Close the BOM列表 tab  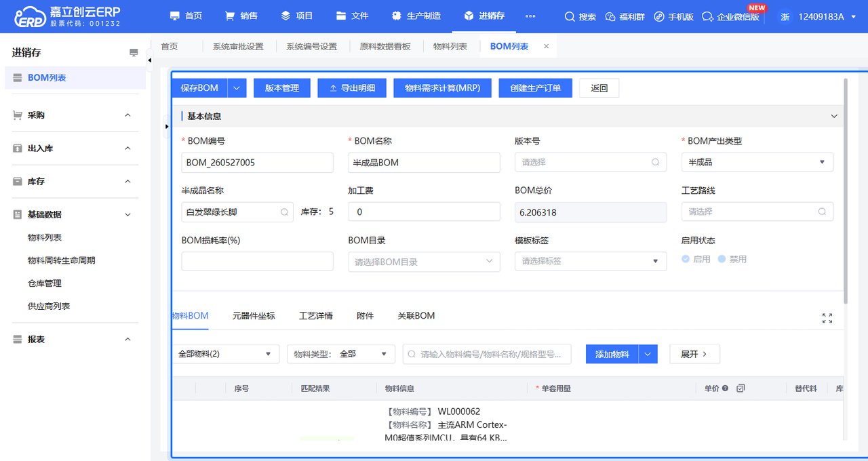[x=546, y=46]
